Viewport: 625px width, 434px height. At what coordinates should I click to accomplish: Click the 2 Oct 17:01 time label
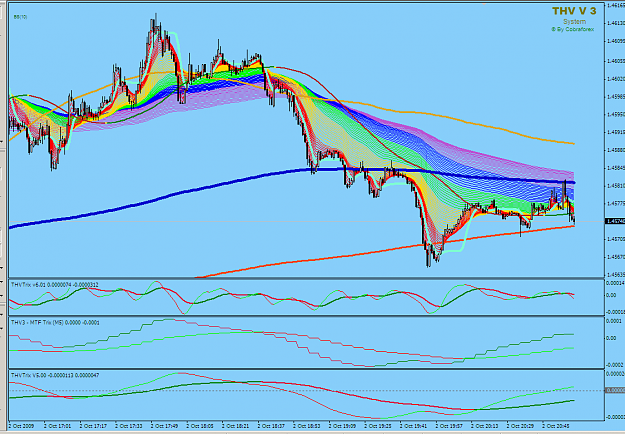click(x=58, y=426)
